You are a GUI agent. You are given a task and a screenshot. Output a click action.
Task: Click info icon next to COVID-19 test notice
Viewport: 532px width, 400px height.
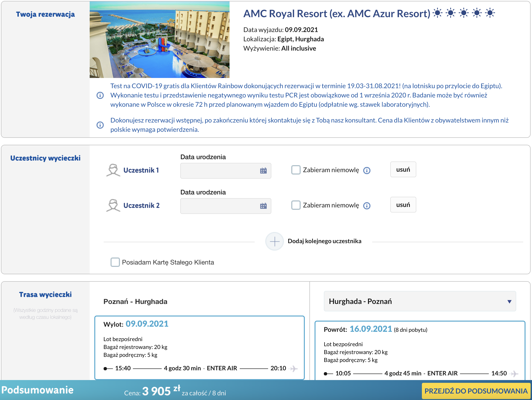coord(100,95)
